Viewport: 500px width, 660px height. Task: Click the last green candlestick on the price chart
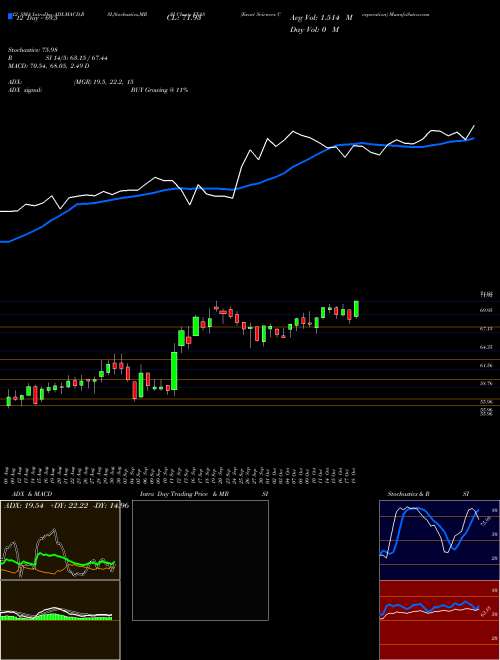pos(356,309)
